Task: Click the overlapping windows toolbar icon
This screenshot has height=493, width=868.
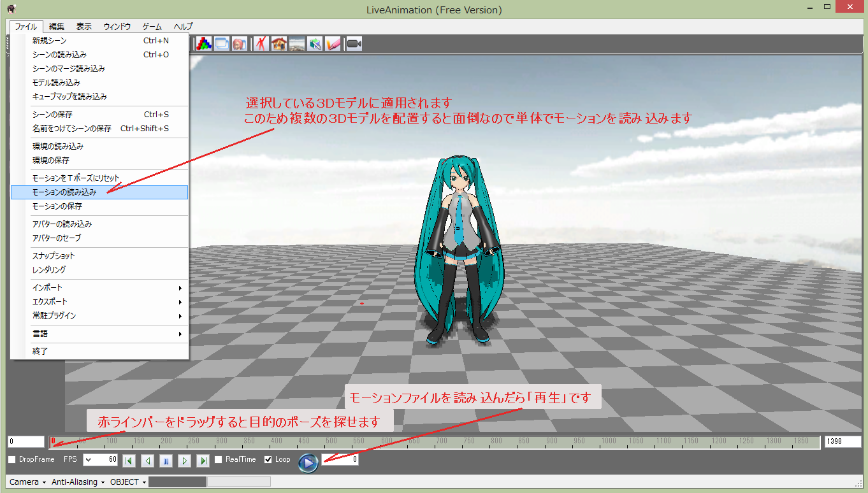Action: 222,43
